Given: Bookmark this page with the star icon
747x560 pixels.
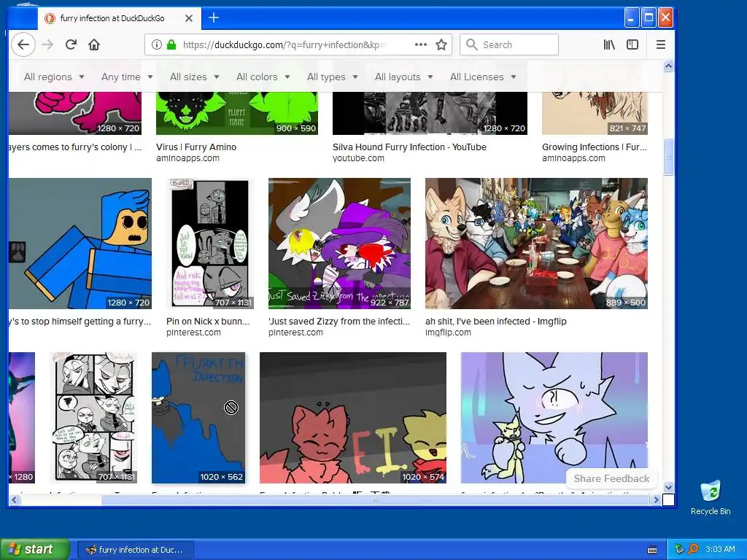Looking at the screenshot, I should 441,44.
